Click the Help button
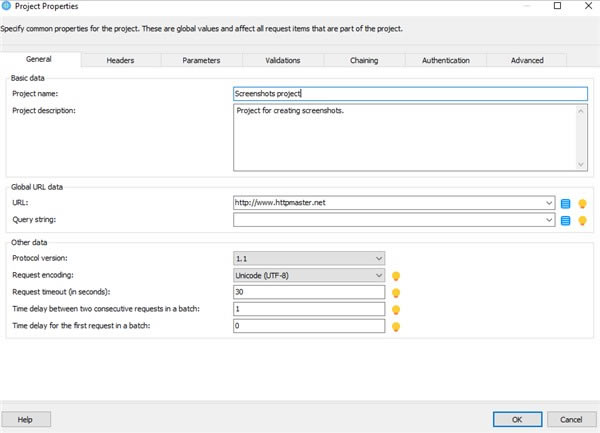This screenshot has width=600, height=433. pos(26,419)
